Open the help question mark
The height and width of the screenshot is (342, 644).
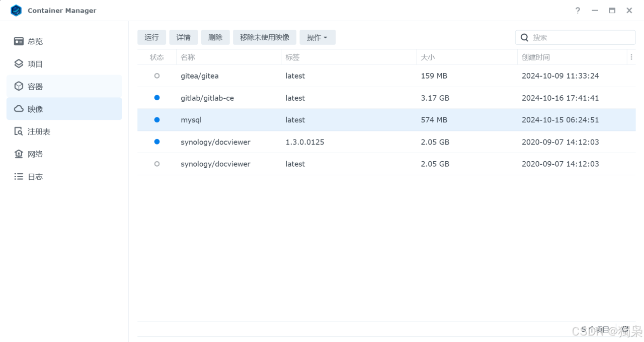[x=577, y=10]
